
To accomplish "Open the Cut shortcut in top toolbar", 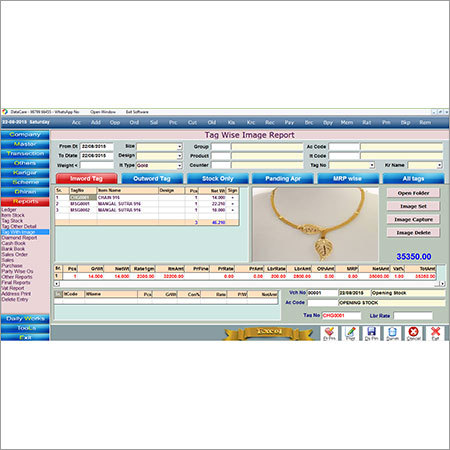I will point(192,122).
